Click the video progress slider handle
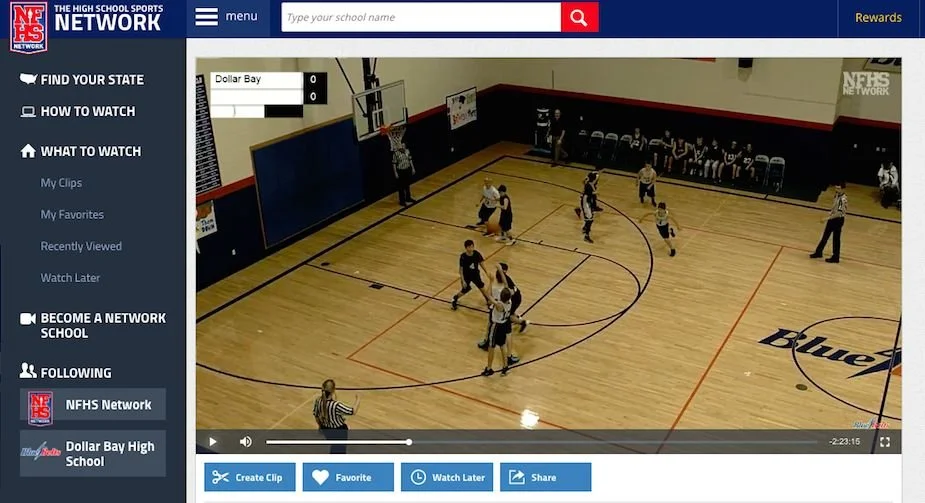 coord(409,442)
